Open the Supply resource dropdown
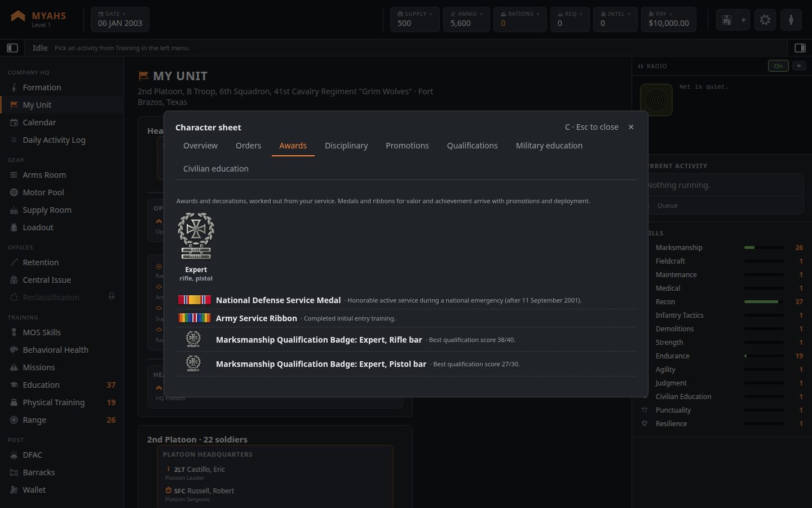This screenshot has height=508, width=812. coord(414,19)
